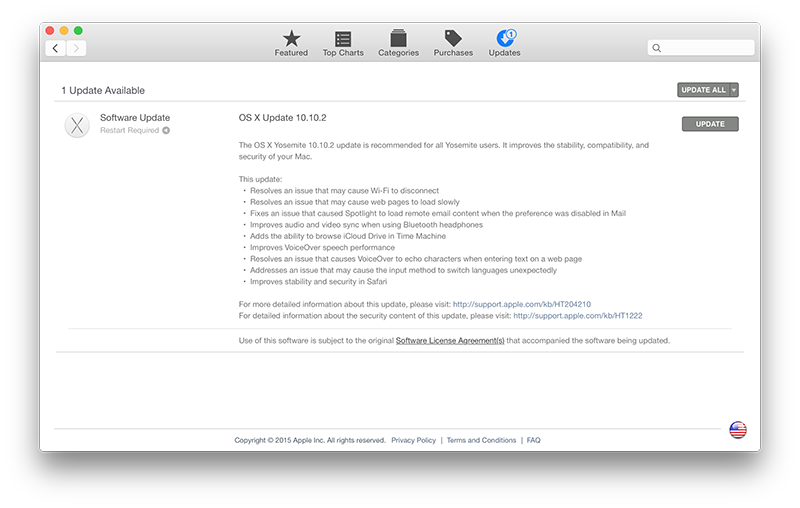This screenshot has height=508, width=800.
Task: Click the input method switch languages bullet
Action: [403, 270]
